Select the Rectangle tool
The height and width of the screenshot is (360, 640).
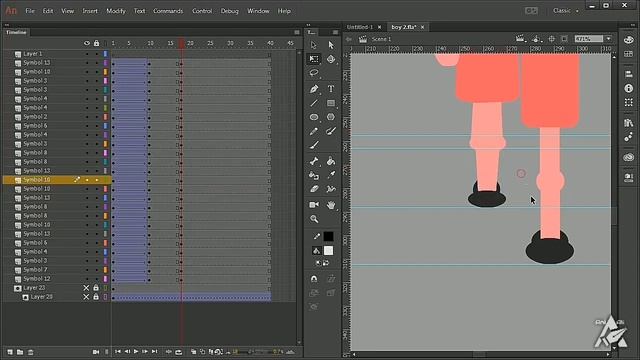coord(331,103)
